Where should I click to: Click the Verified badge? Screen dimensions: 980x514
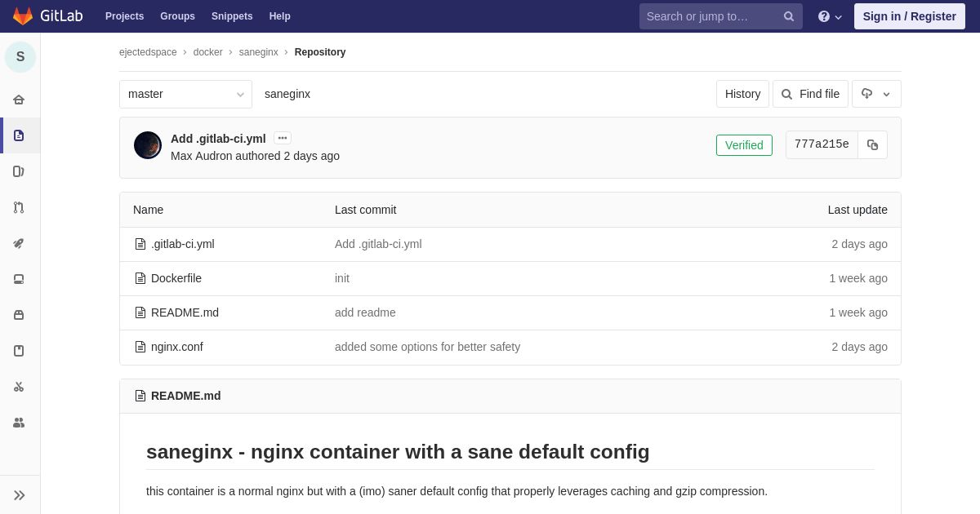coord(744,145)
